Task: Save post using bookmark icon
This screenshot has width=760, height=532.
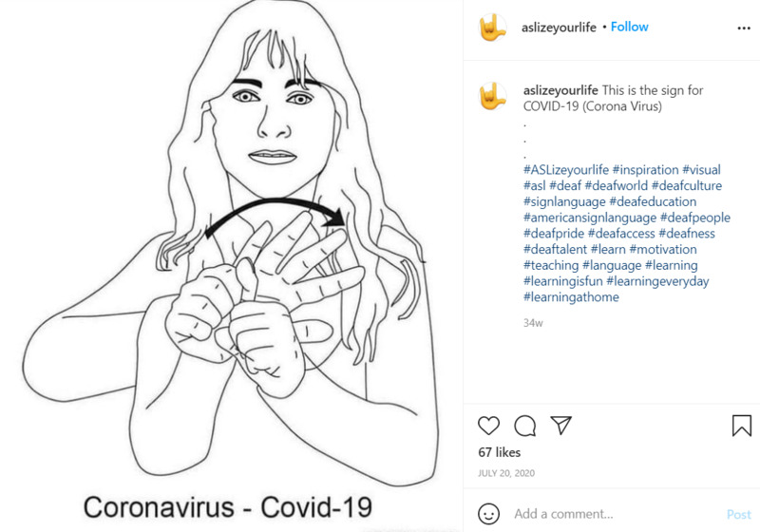Action: (742, 426)
